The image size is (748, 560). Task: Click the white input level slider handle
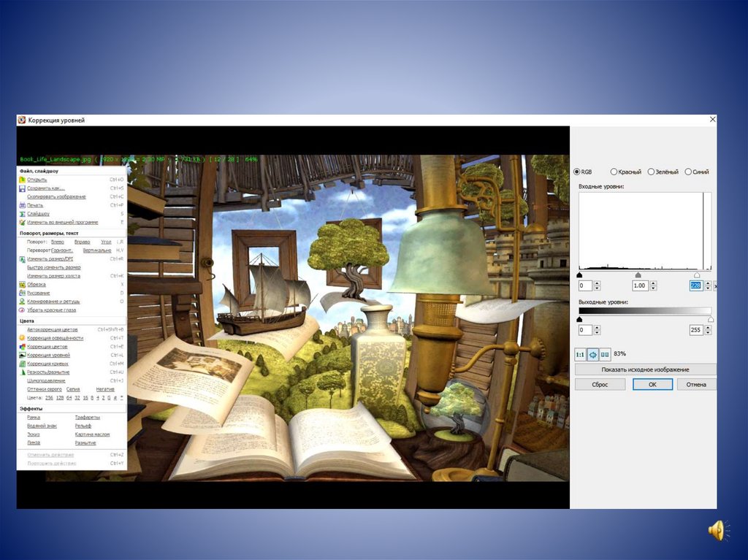coord(697,275)
